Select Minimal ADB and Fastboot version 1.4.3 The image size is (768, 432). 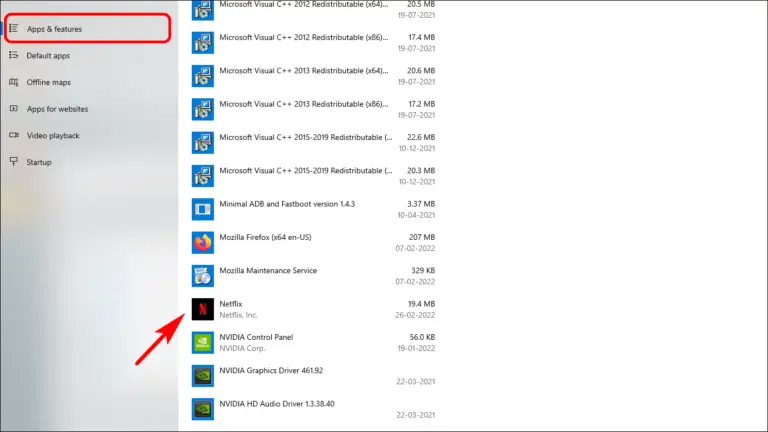point(287,204)
